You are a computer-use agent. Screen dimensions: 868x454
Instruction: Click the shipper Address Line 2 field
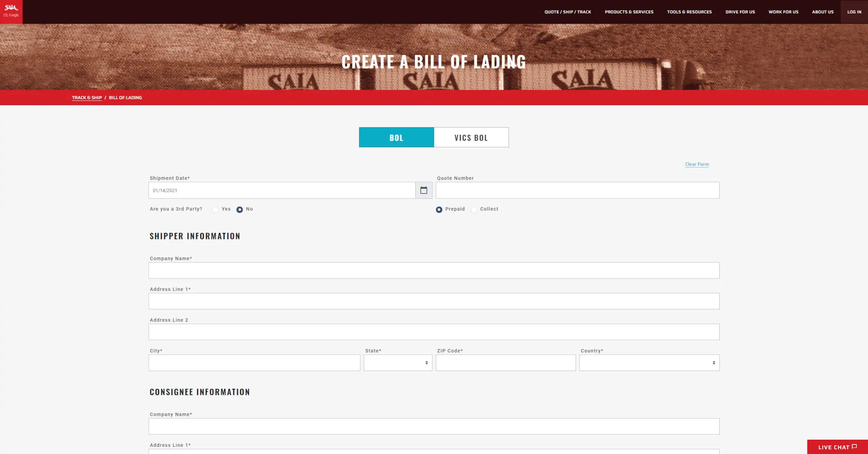[434, 332]
